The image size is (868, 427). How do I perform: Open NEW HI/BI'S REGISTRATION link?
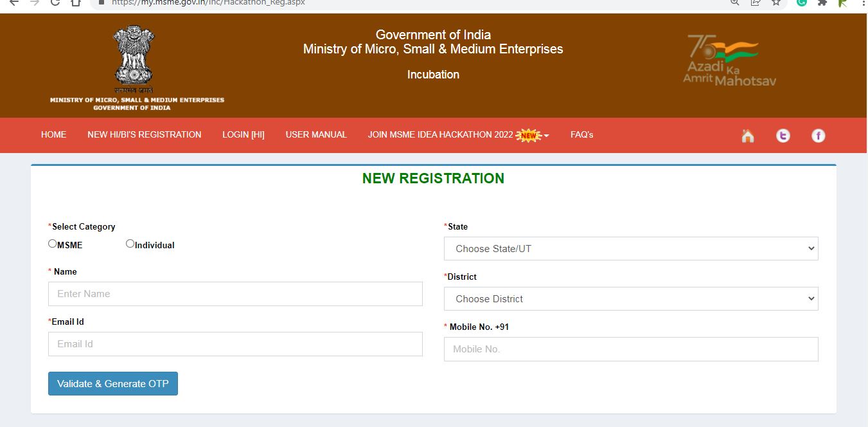coord(144,135)
